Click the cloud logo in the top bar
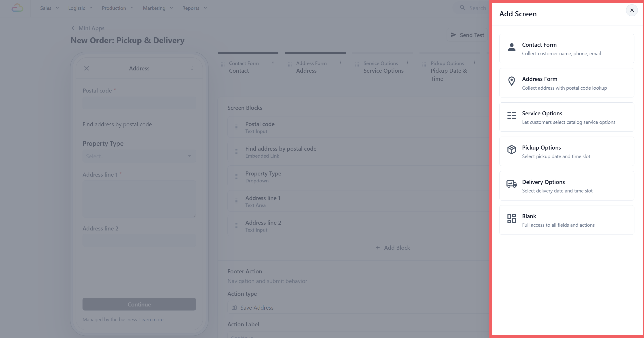 click(17, 8)
